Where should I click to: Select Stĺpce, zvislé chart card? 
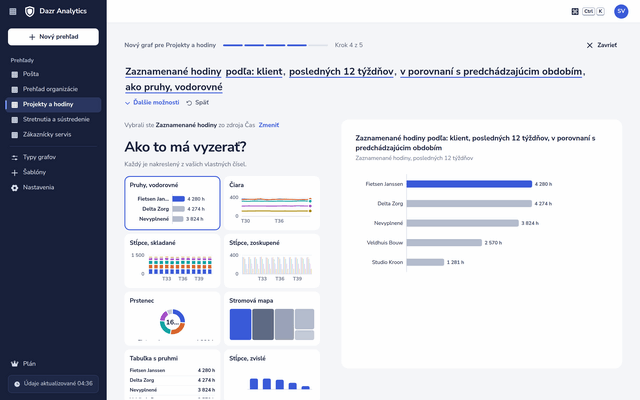(272, 375)
